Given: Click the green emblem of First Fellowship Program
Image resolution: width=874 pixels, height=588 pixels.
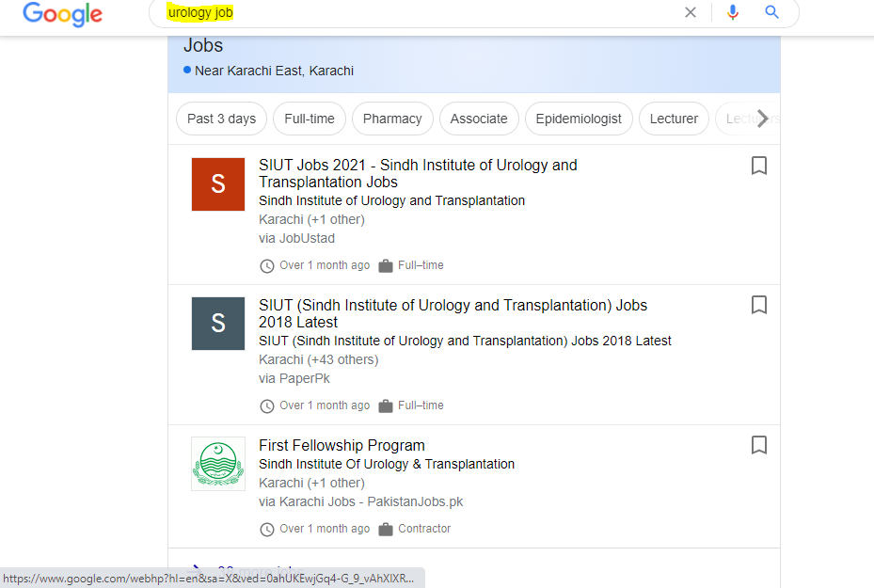Looking at the screenshot, I should point(218,464).
